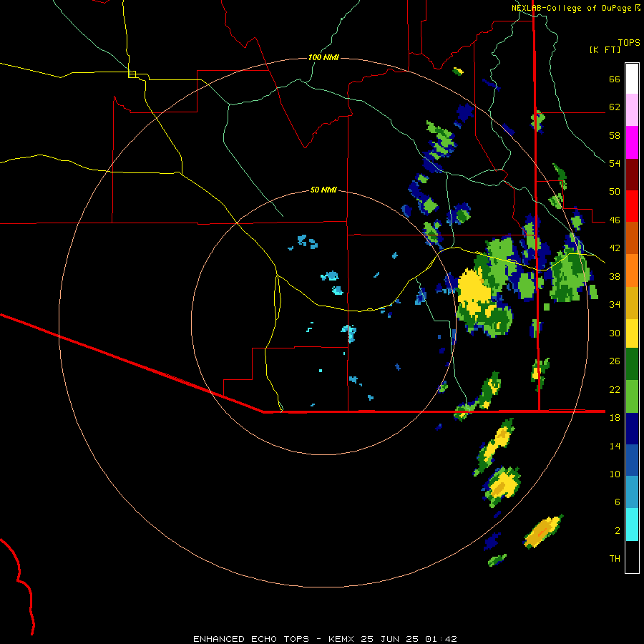Click the legend value '18'
The height and width of the screenshot is (644, 644).
(615, 418)
